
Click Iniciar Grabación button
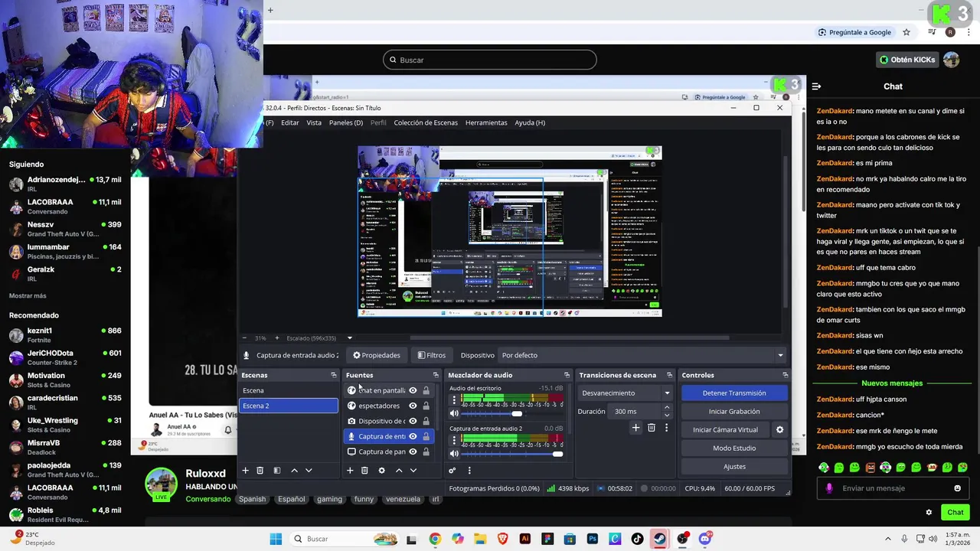pyautogui.click(x=734, y=411)
